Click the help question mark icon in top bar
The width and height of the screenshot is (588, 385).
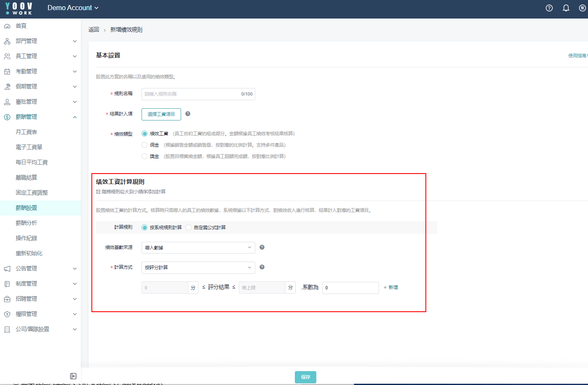coord(549,8)
